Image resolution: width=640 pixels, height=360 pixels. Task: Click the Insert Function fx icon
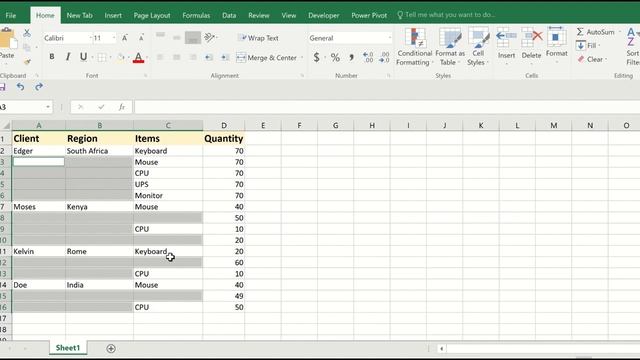coord(122,107)
